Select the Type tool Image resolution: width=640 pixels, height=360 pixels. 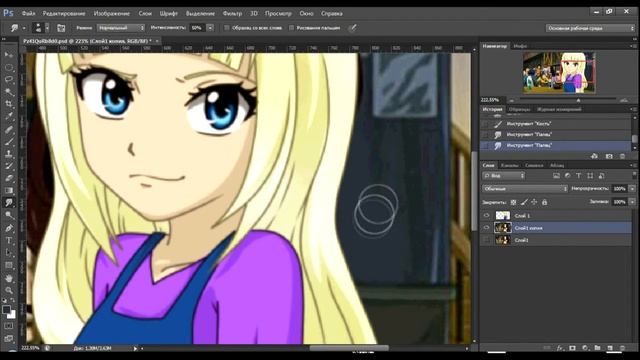pos(9,240)
